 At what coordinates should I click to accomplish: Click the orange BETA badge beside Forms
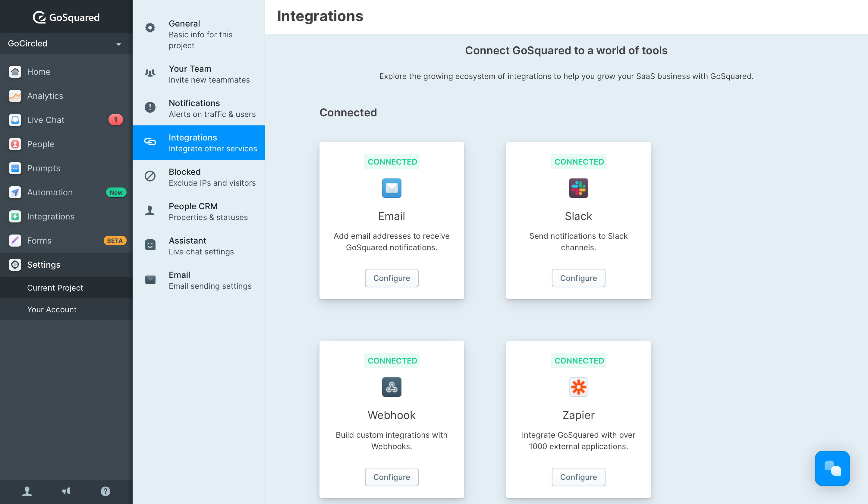(115, 241)
